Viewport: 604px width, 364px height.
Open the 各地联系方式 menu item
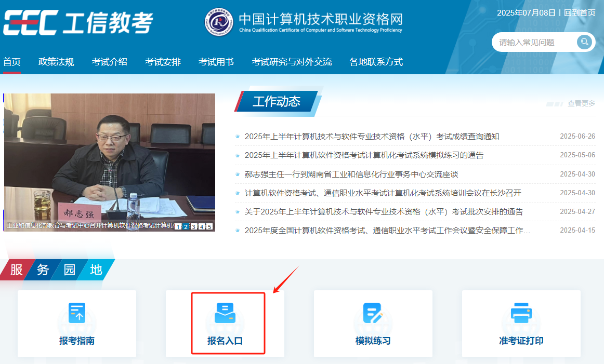coord(376,61)
